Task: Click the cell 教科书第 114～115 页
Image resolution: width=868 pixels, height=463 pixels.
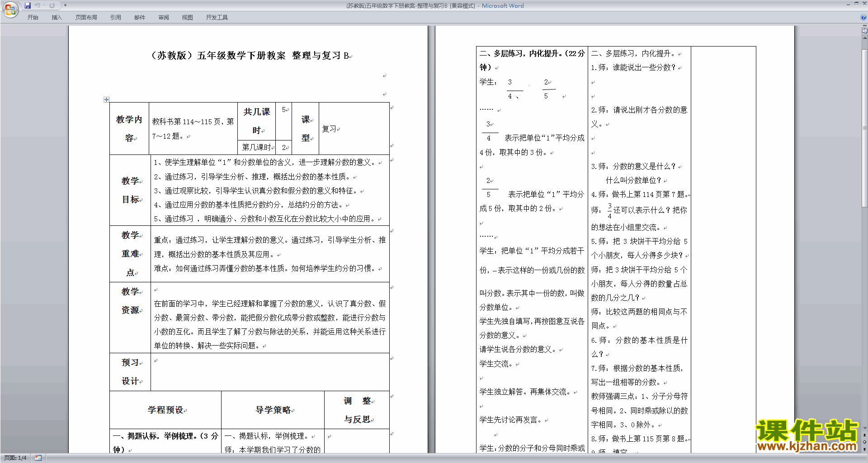Action: coord(193,129)
